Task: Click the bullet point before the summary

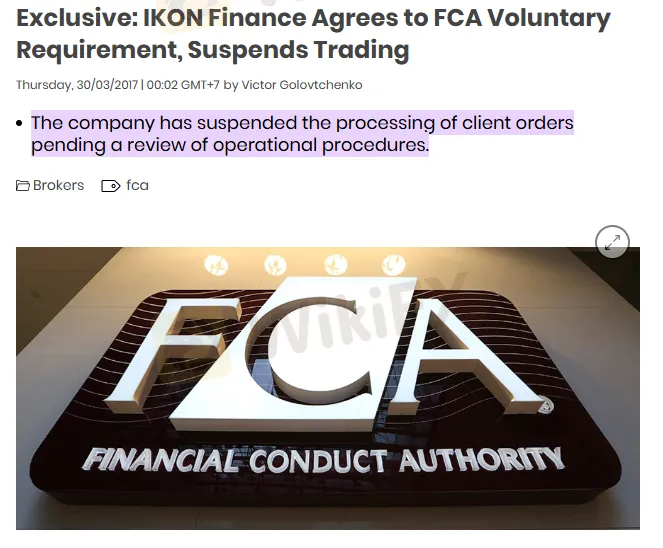Action: pos(19,123)
